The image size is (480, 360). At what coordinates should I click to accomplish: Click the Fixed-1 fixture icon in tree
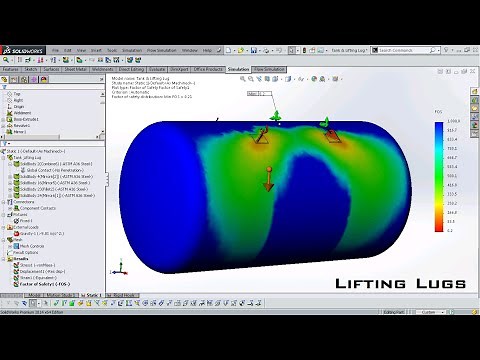coord(16,221)
